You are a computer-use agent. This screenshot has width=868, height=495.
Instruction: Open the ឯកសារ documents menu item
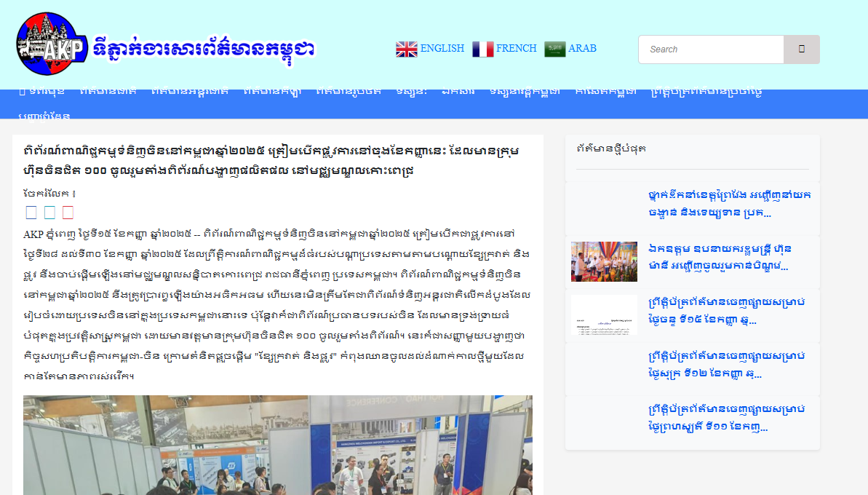coord(458,92)
